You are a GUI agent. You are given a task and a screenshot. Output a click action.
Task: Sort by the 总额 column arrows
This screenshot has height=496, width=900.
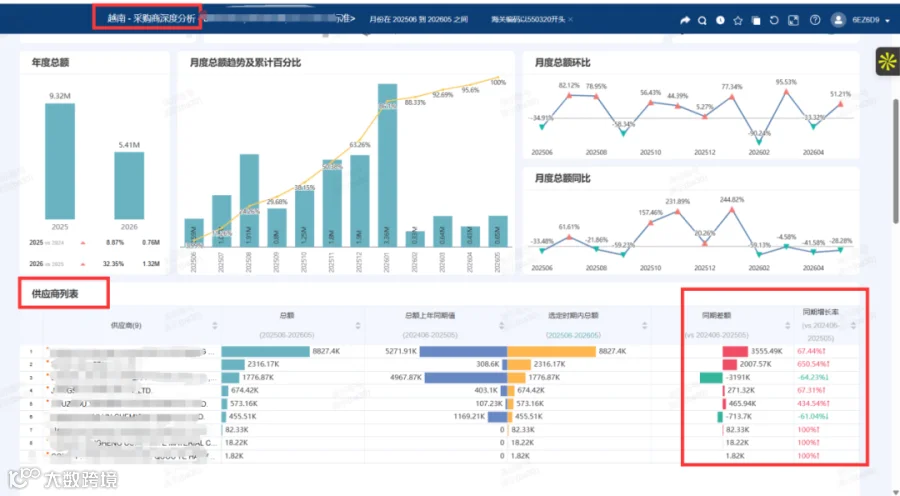[x=358, y=326]
